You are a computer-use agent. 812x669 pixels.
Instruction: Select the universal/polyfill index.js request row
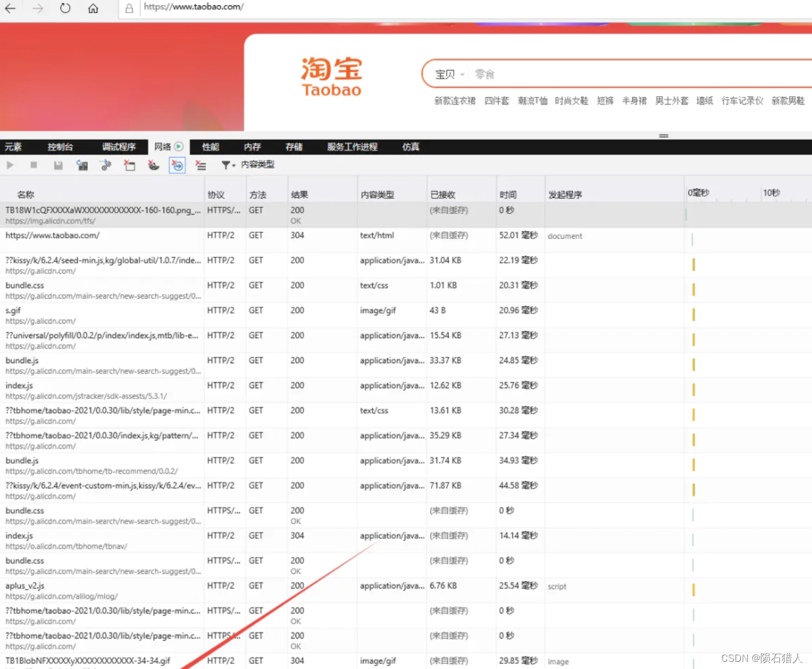click(x=406, y=340)
